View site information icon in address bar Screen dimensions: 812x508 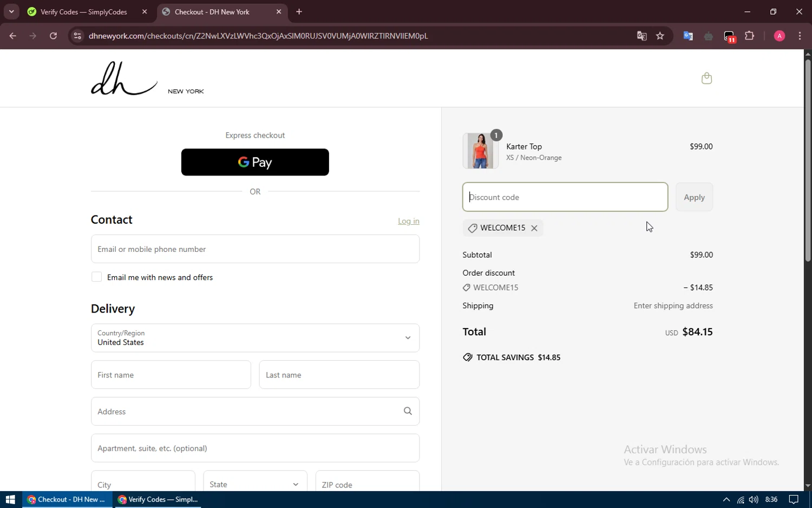point(77,36)
